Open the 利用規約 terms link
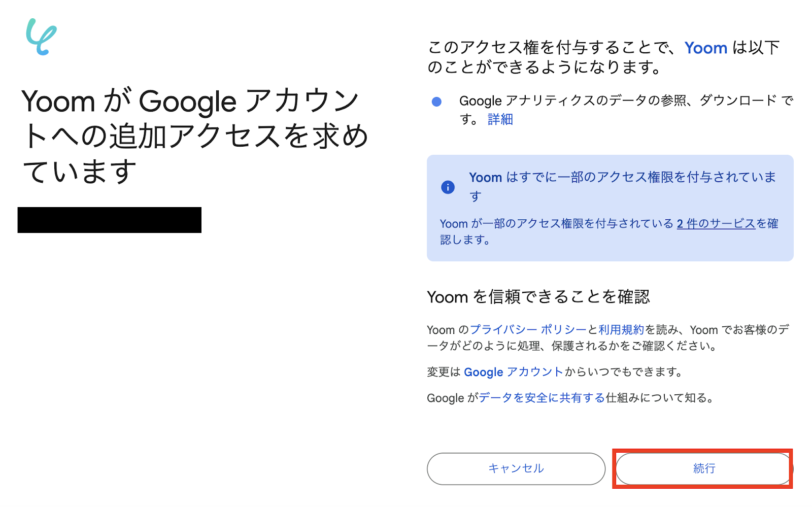 point(621,330)
